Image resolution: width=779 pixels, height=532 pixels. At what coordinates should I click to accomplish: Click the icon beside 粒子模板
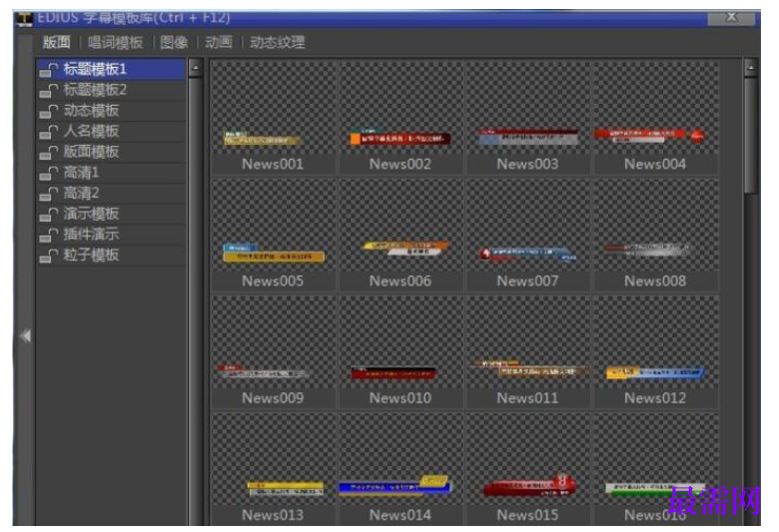48,256
